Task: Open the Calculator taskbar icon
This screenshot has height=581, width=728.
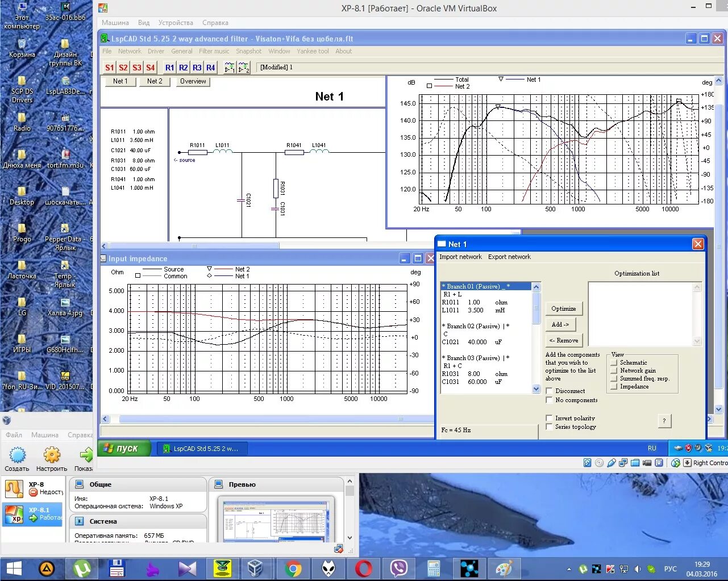Action: [434, 569]
